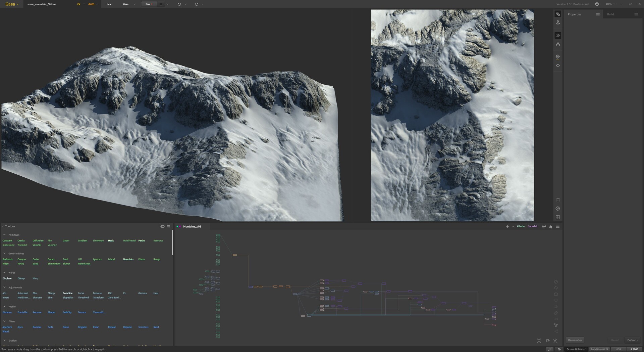Toggle compact view in the Toolbox header
The width and height of the screenshot is (644, 352).
(162, 226)
